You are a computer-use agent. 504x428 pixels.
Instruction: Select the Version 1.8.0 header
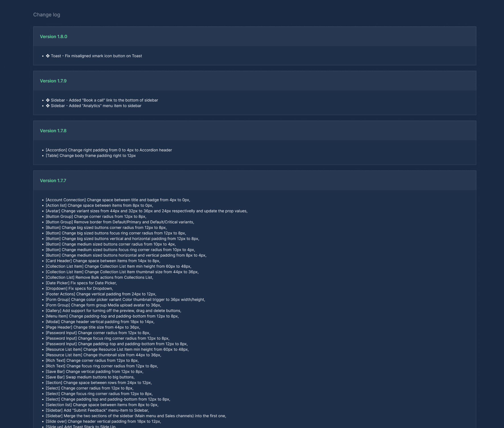coord(54,37)
